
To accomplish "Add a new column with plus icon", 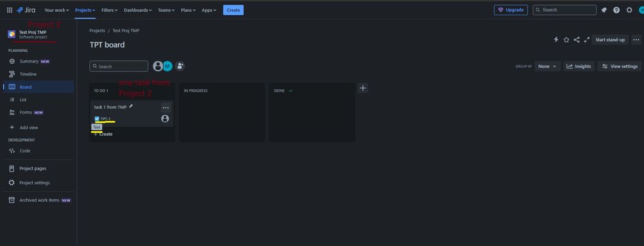I will tap(363, 88).
